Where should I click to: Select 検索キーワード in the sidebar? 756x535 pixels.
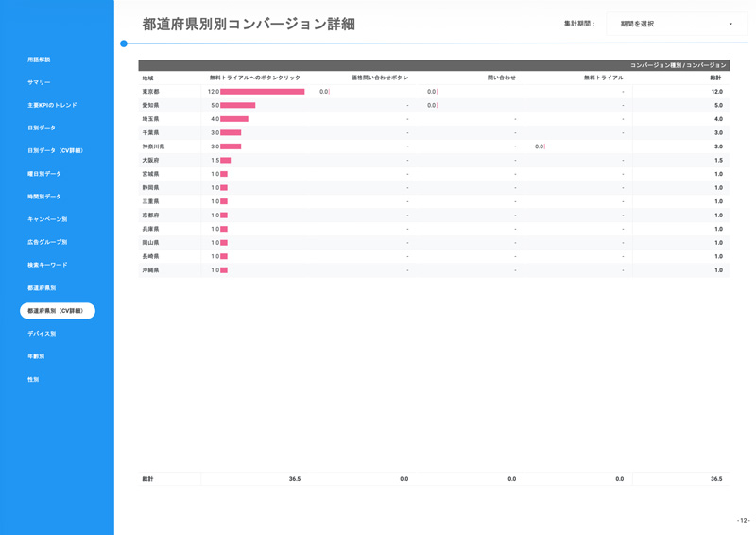click(47, 265)
